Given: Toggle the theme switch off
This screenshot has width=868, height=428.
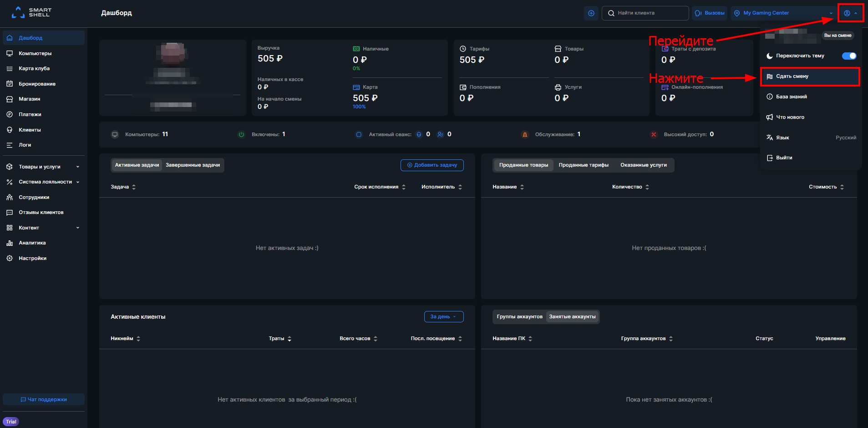Looking at the screenshot, I should pyautogui.click(x=849, y=56).
